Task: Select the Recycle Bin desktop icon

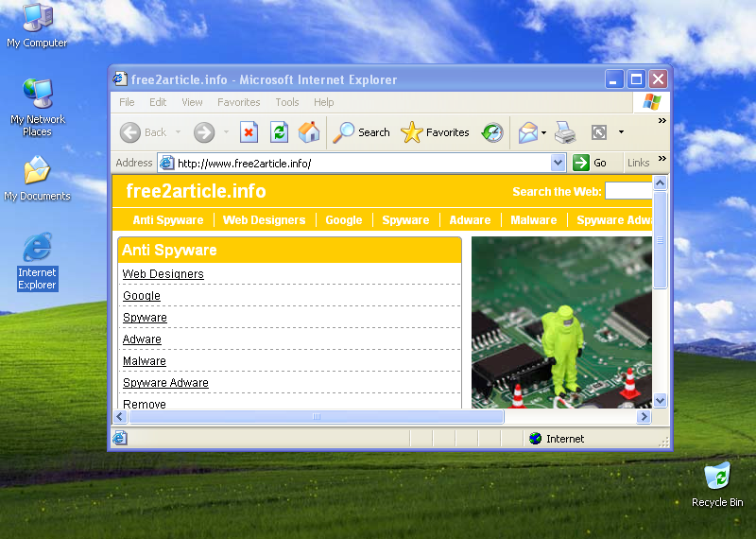Action: pyautogui.click(x=717, y=484)
